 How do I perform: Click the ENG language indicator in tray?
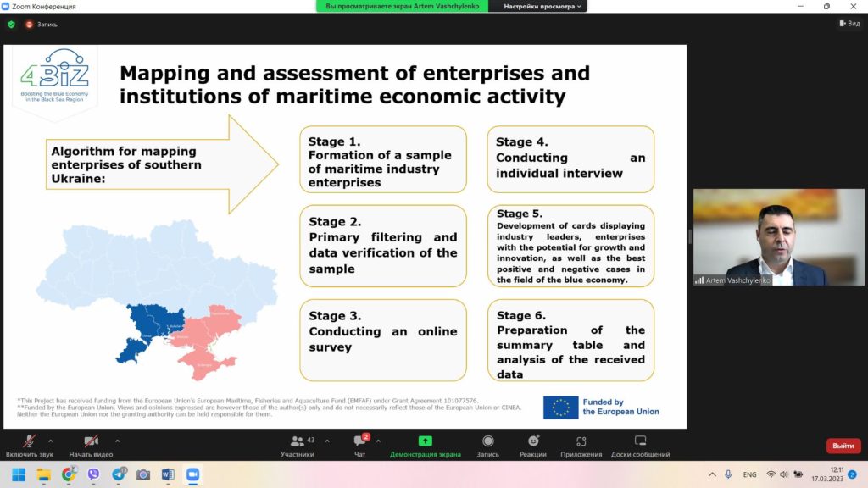point(749,474)
